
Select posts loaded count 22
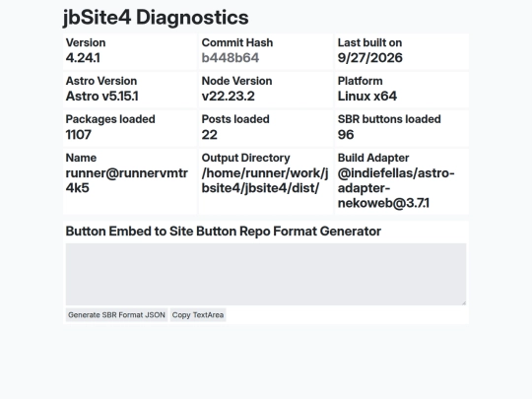(209, 135)
